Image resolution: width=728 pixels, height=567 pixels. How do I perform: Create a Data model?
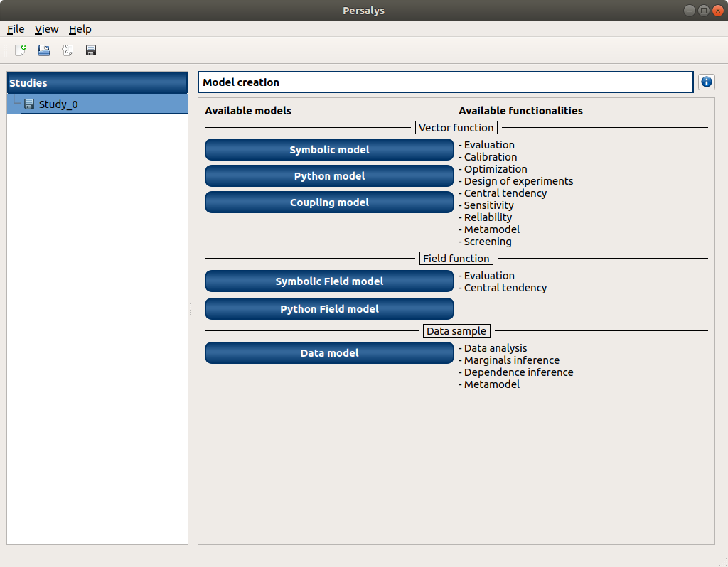(x=329, y=353)
